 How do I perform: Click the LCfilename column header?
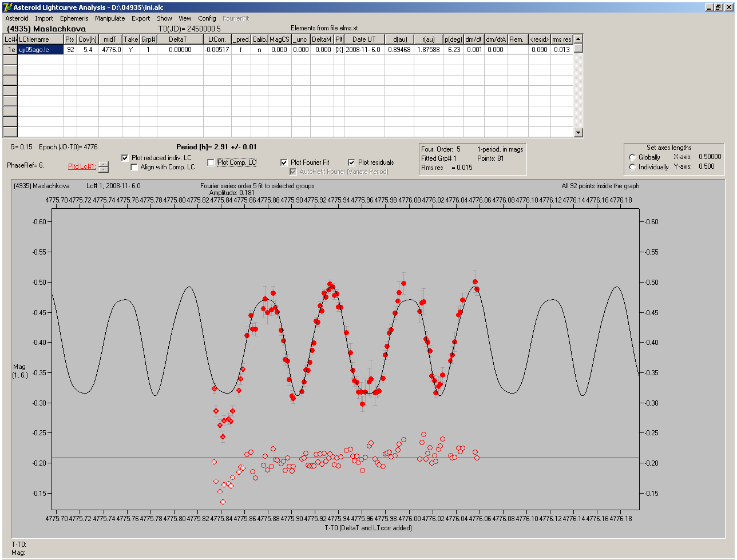(41, 39)
